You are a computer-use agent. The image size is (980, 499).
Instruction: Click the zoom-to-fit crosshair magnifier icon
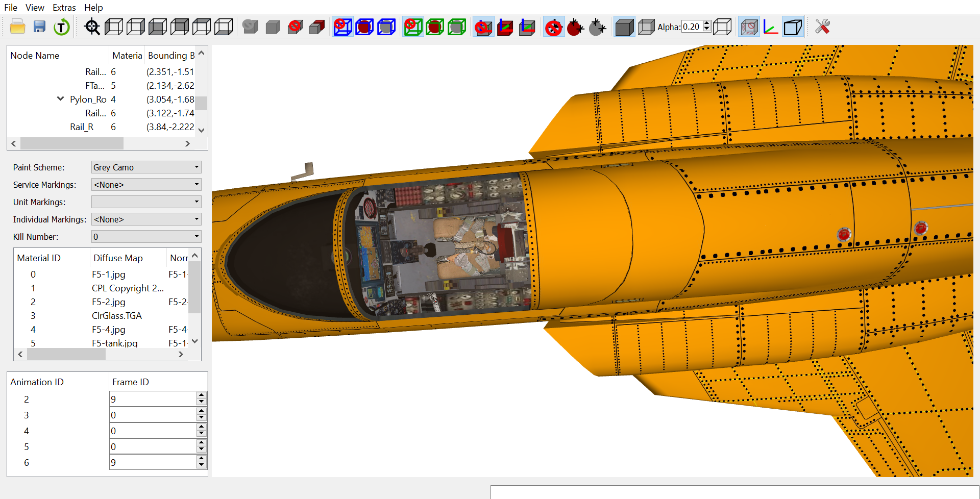(92, 27)
